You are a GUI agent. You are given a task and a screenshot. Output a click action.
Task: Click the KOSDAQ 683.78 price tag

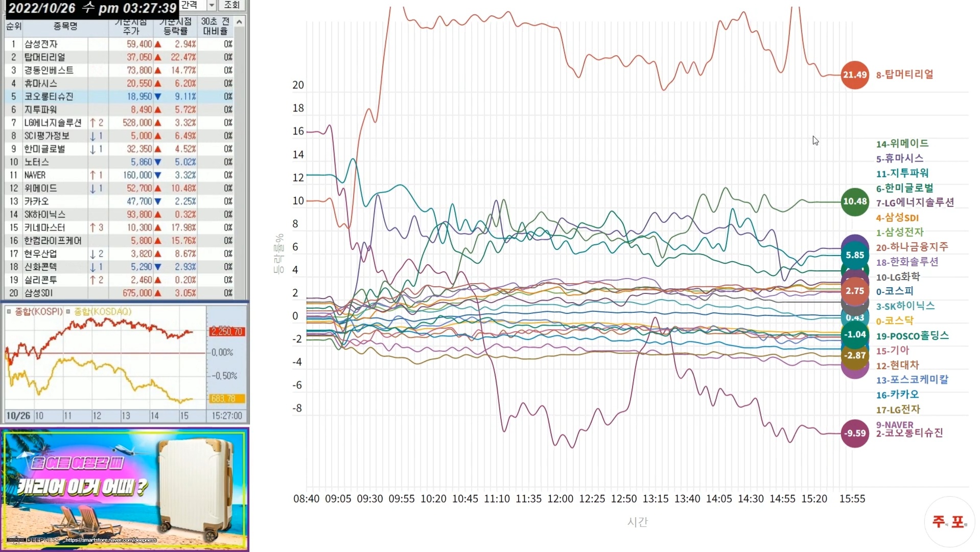point(227,399)
